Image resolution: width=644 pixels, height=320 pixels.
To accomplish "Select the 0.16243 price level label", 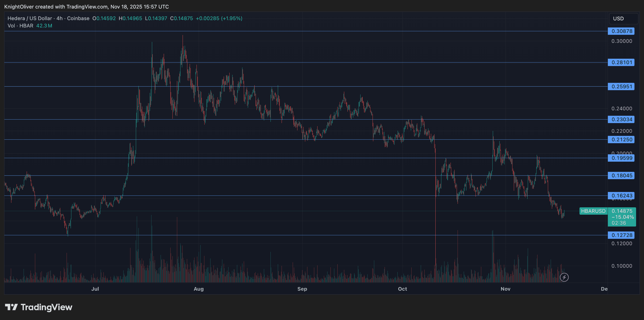I will (621, 196).
